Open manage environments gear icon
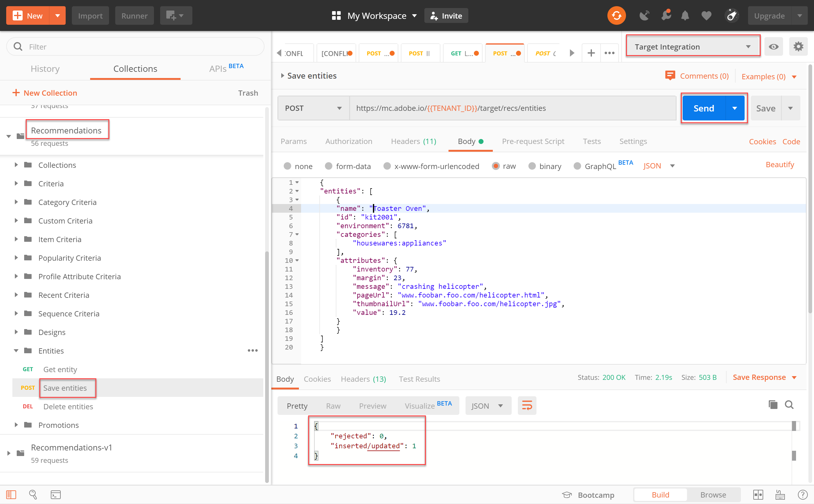 (798, 47)
